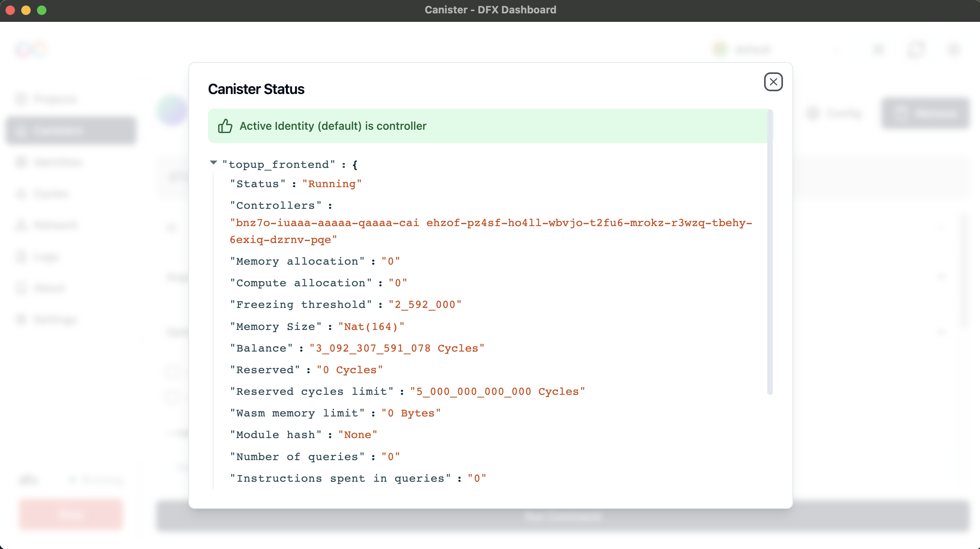
Task: Click the status value "Running"
Action: click(x=332, y=184)
